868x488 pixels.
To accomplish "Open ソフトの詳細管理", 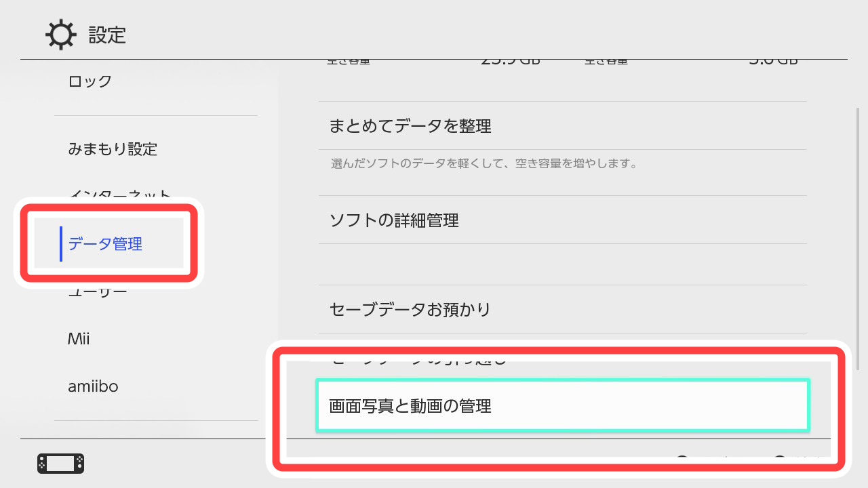I will pos(393,220).
